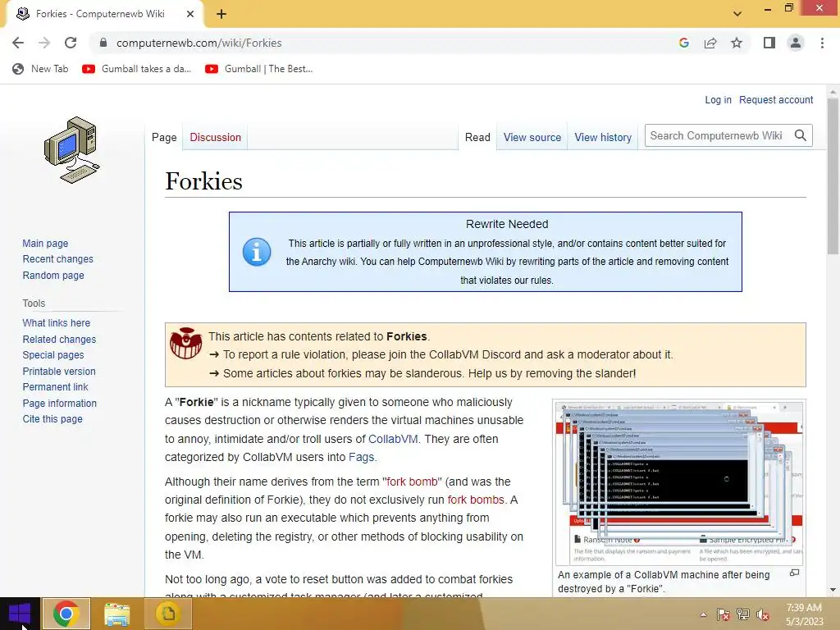Open the Google icon in address bar
The width and height of the screenshot is (840, 630).
pos(683,43)
